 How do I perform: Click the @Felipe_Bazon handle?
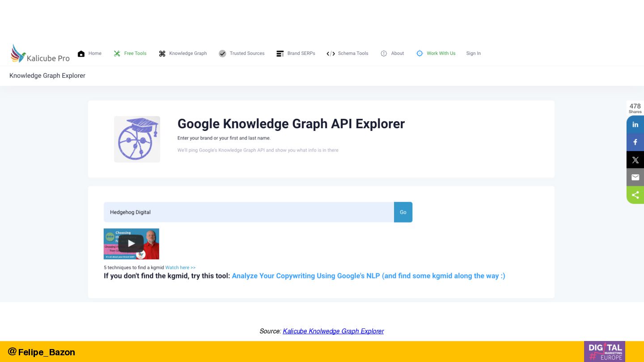tap(42, 352)
